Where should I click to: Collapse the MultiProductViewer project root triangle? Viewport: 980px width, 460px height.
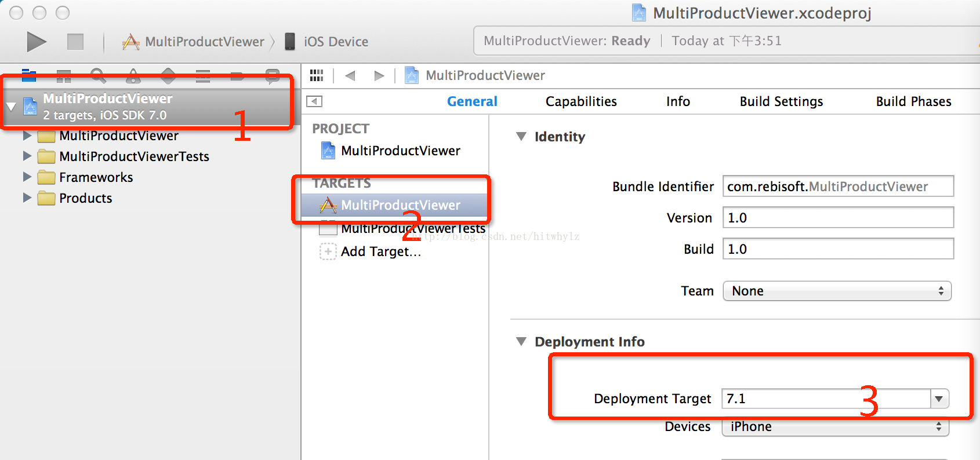(x=10, y=107)
